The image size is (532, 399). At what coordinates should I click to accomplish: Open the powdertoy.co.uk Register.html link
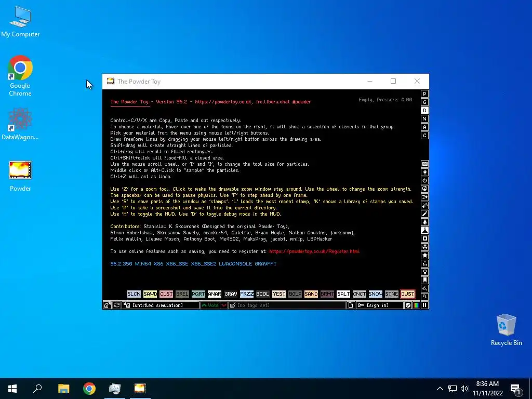coord(314,251)
